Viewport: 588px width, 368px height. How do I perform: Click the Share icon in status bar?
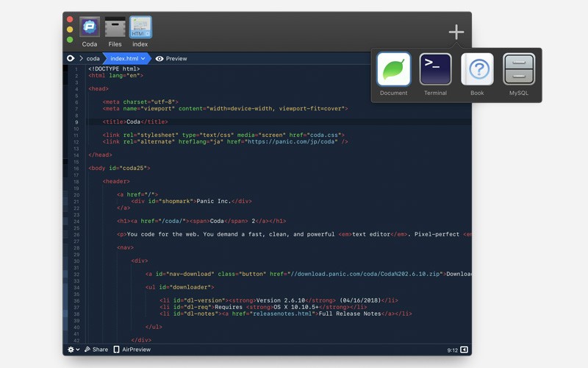pos(87,349)
